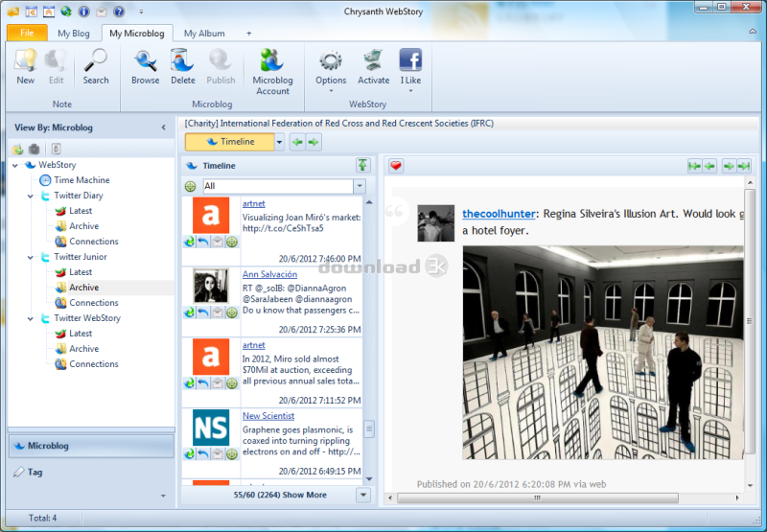Open the New Scientist link

(268, 416)
